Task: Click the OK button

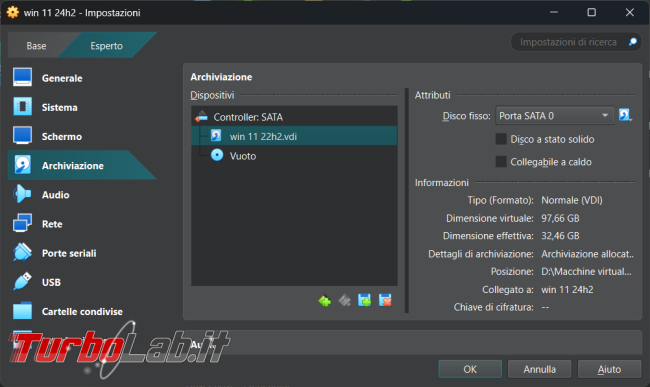Action: pos(470,369)
